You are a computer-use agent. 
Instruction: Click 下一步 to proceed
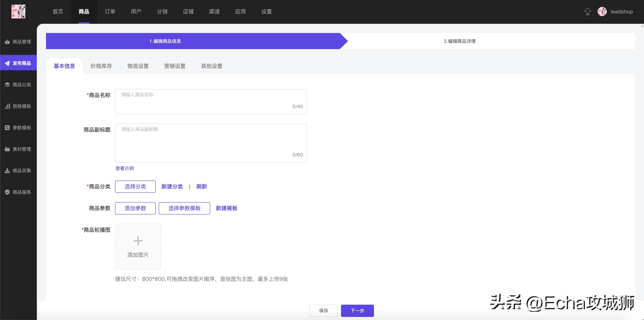(357, 310)
